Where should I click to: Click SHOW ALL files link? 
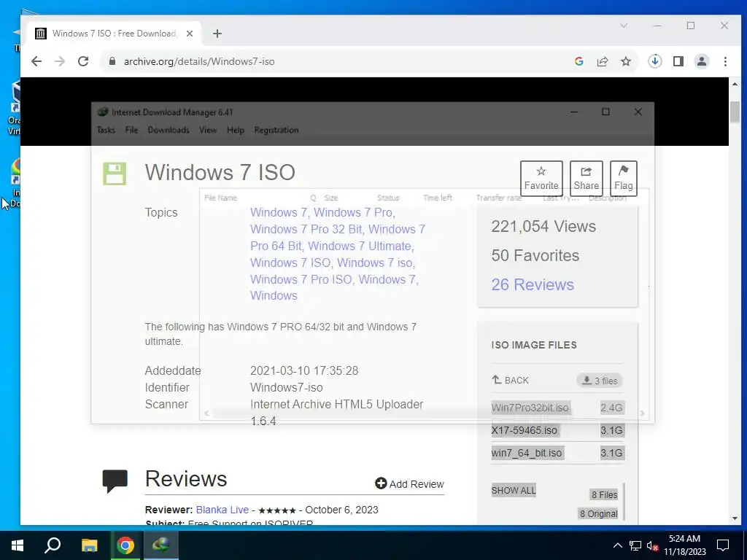[x=514, y=491]
